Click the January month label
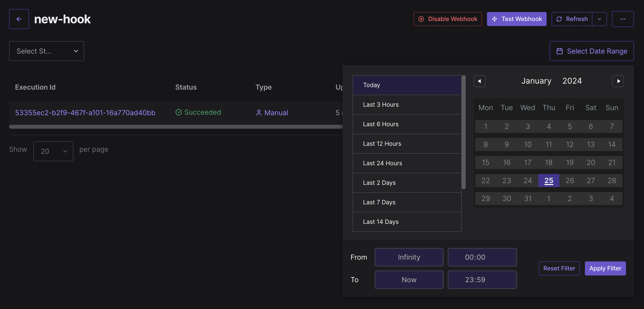This screenshot has width=644, height=309. 536,81
